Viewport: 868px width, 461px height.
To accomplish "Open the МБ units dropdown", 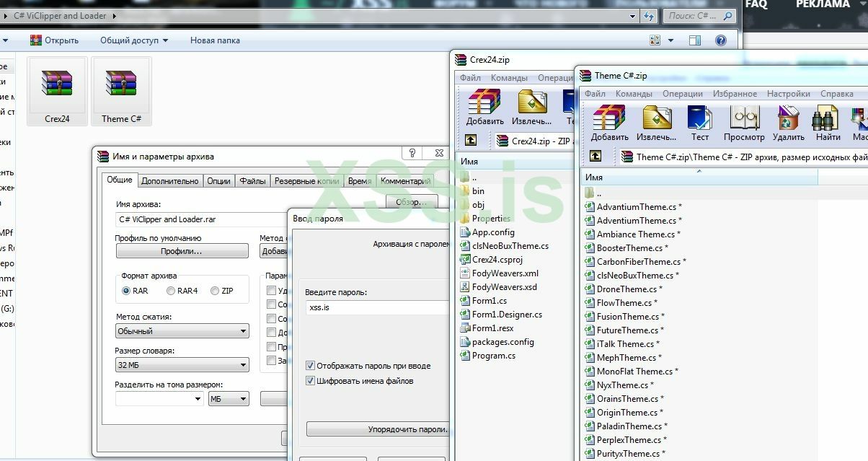I will pyautogui.click(x=229, y=399).
